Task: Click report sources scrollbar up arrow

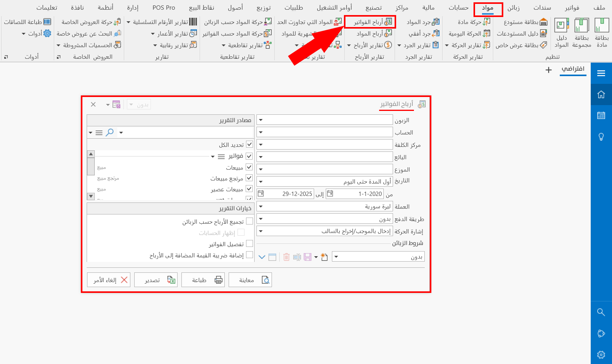Action: tap(91, 154)
